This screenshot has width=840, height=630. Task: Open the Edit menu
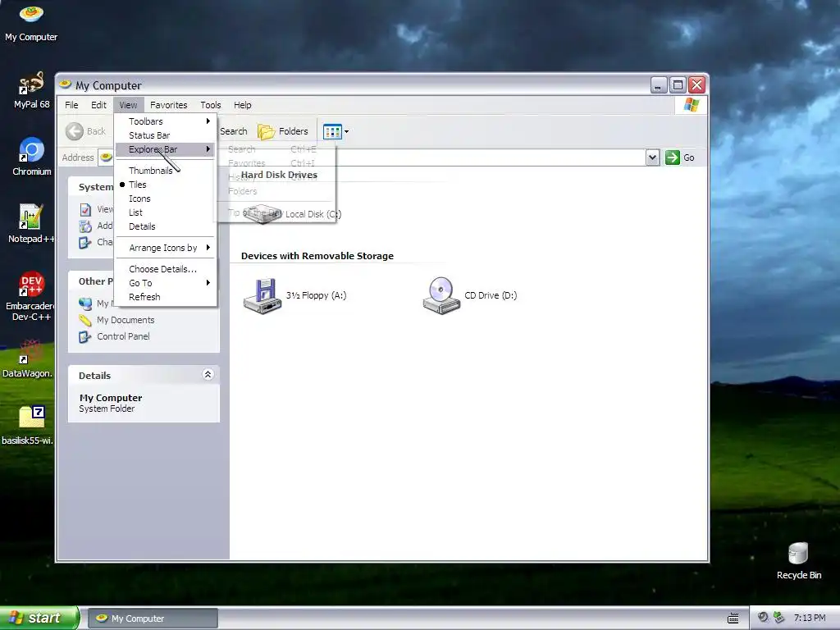(98, 105)
